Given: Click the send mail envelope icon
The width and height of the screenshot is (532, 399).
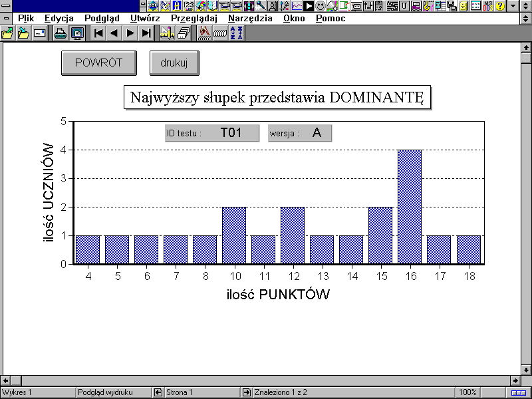Looking at the screenshot, I should point(40,33).
